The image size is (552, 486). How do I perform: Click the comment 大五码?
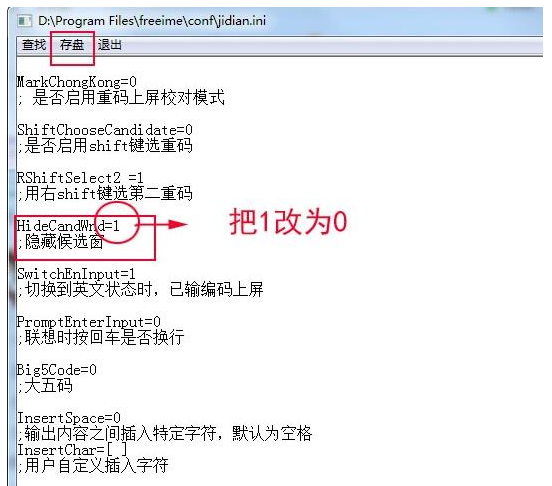[x=45, y=386]
